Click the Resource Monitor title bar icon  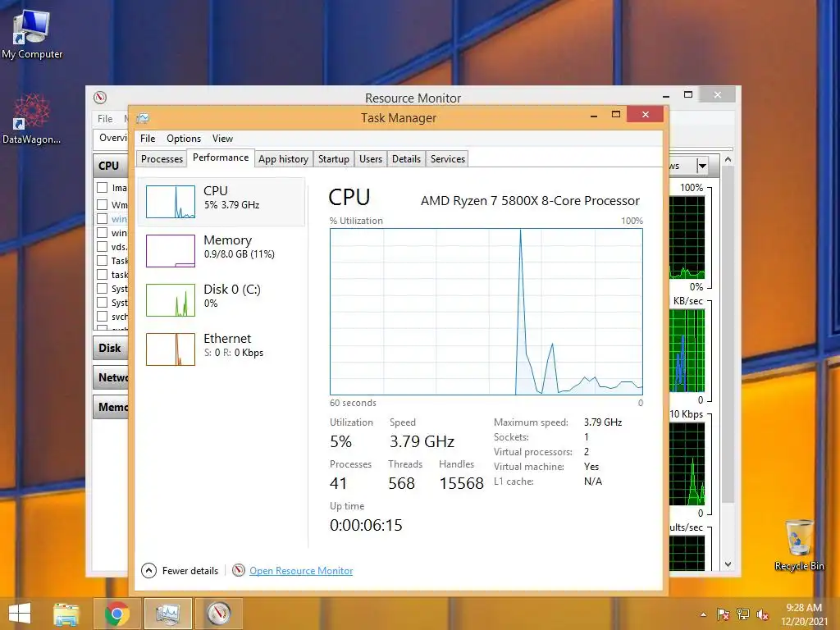(x=100, y=98)
